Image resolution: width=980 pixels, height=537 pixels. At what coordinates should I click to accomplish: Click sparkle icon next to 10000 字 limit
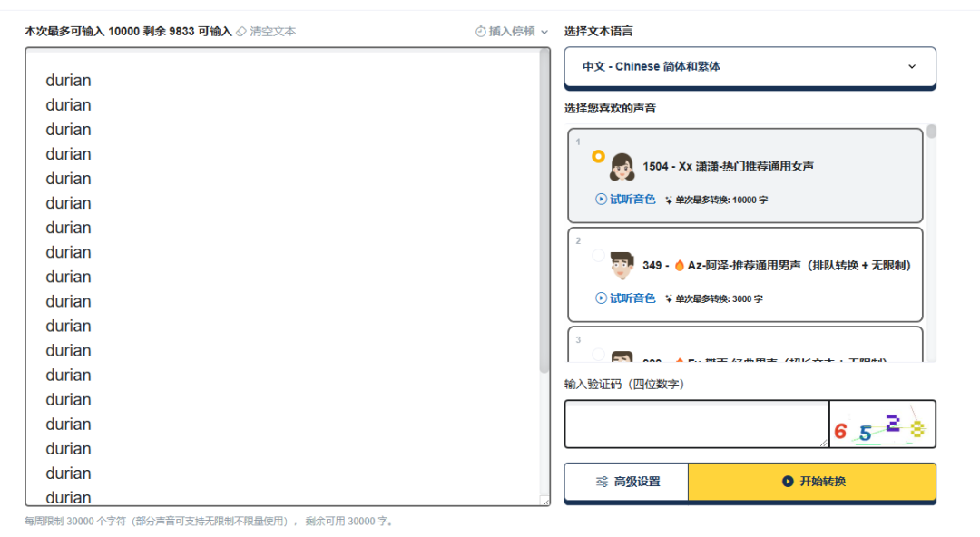coord(669,200)
